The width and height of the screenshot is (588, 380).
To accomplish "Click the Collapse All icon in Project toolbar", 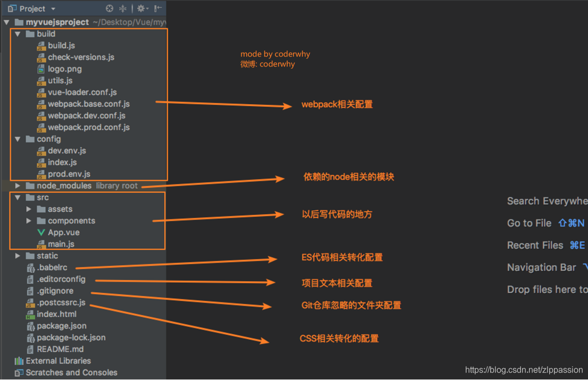I will click(x=122, y=9).
